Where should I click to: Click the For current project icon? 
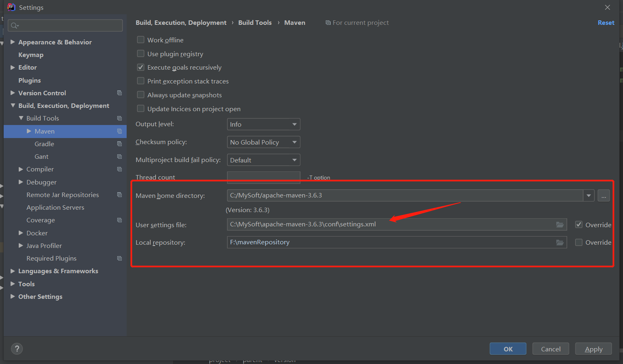328,23
